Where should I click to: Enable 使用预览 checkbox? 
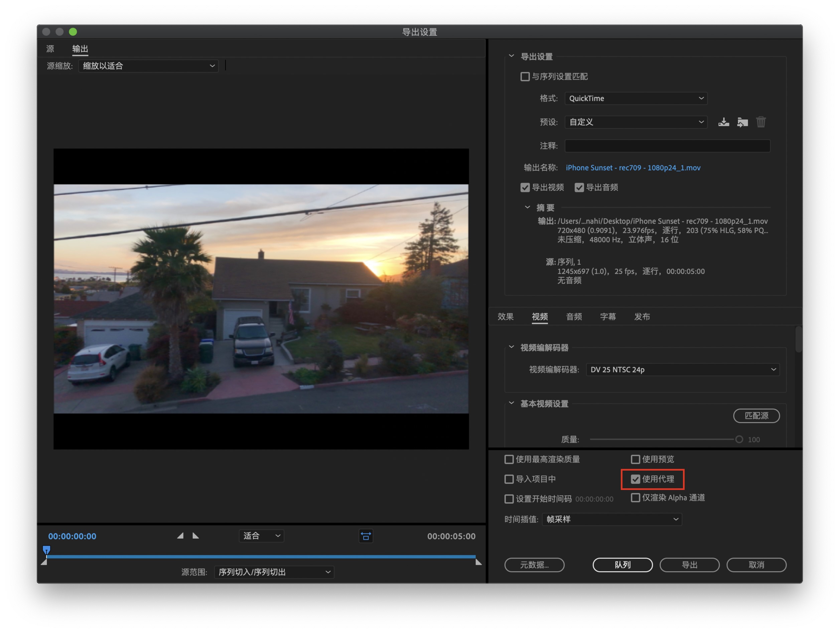tap(635, 459)
